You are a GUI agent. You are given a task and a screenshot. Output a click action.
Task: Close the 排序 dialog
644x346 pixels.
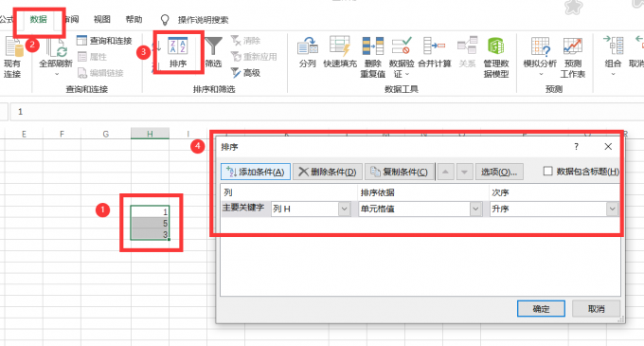(x=608, y=147)
